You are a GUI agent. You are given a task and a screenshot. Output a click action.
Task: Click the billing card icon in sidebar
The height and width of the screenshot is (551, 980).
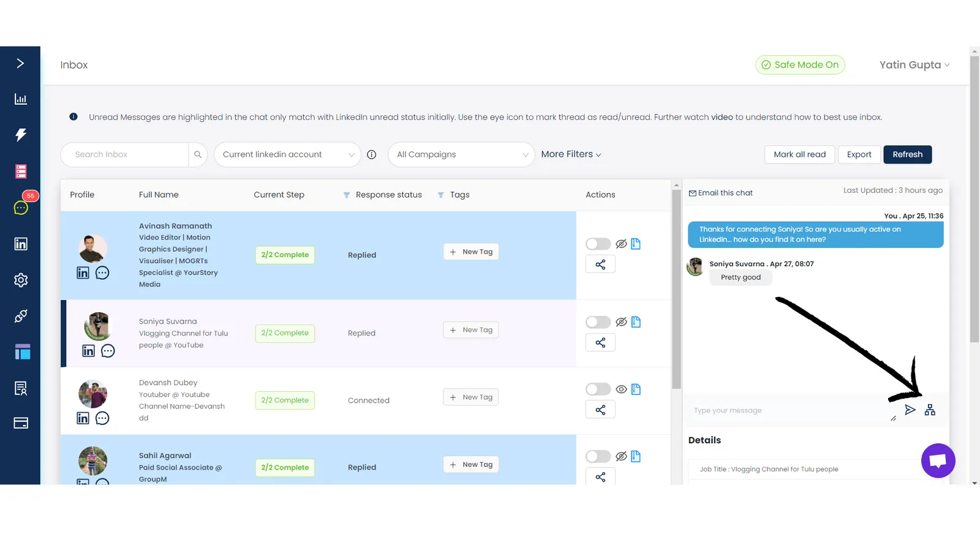20,422
